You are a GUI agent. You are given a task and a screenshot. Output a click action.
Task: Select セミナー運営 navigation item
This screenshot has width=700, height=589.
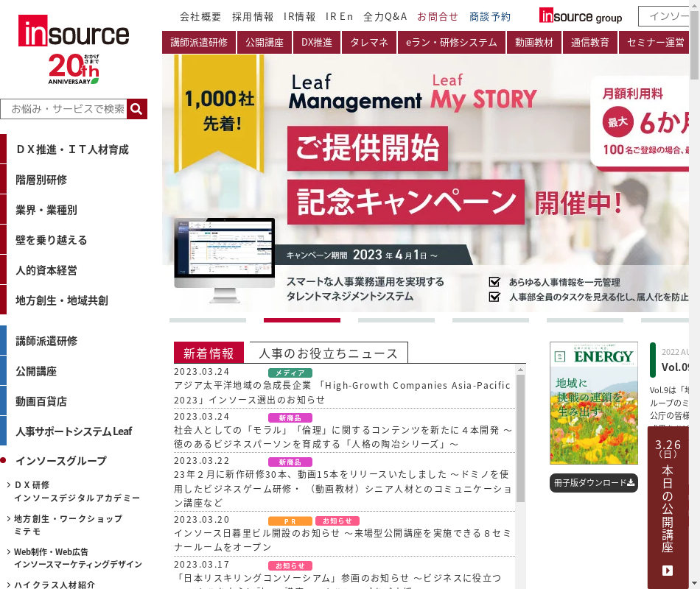(x=654, y=43)
